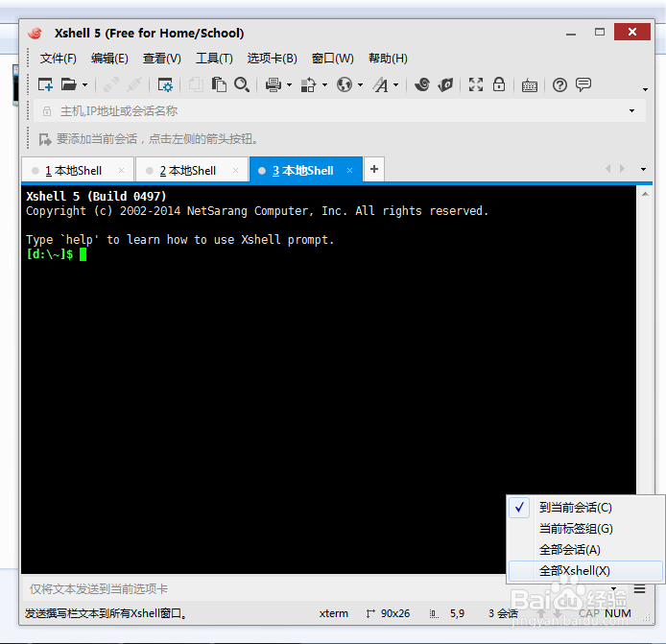Click the Print icon
This screenshot has height=644, width=666.
pos(274,84)
